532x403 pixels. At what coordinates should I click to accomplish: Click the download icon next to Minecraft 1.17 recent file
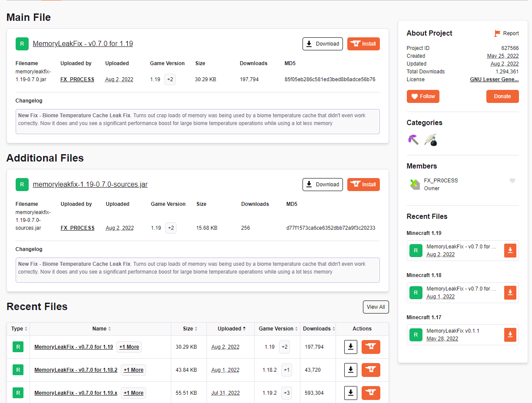(x=510, y=335)
